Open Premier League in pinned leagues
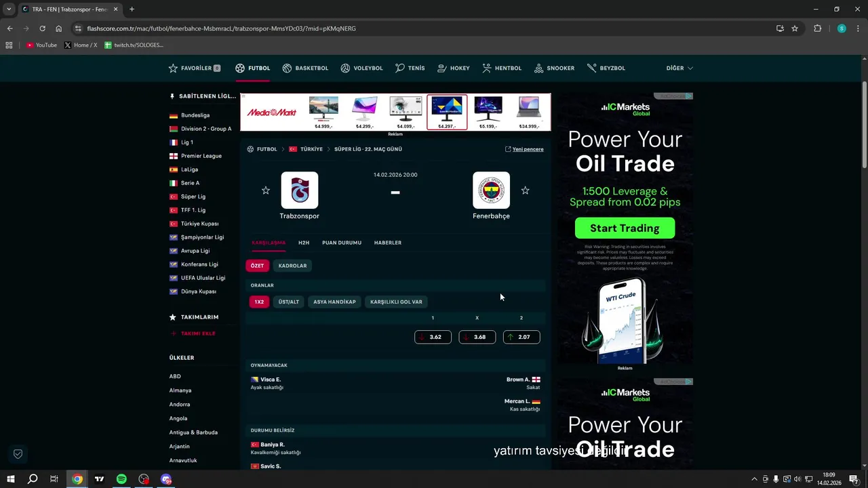 [201, 156]
